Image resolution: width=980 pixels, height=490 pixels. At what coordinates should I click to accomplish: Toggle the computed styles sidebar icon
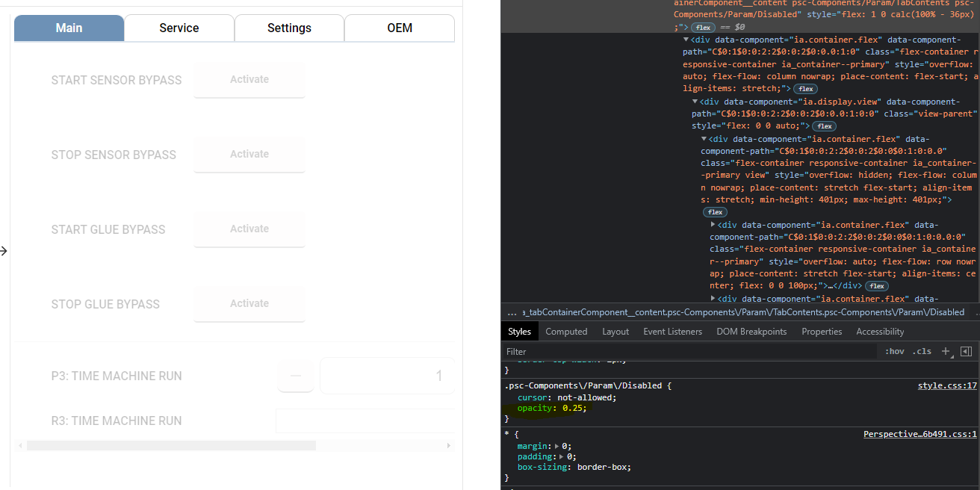pyautogui.click(x=965, y=351)
